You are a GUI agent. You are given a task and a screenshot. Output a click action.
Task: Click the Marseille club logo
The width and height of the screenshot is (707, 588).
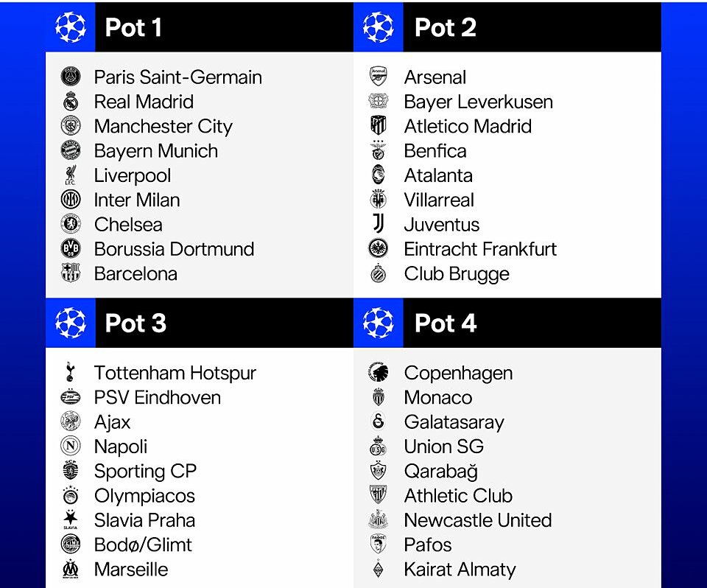pyautogui.click(x=71, y=569)
